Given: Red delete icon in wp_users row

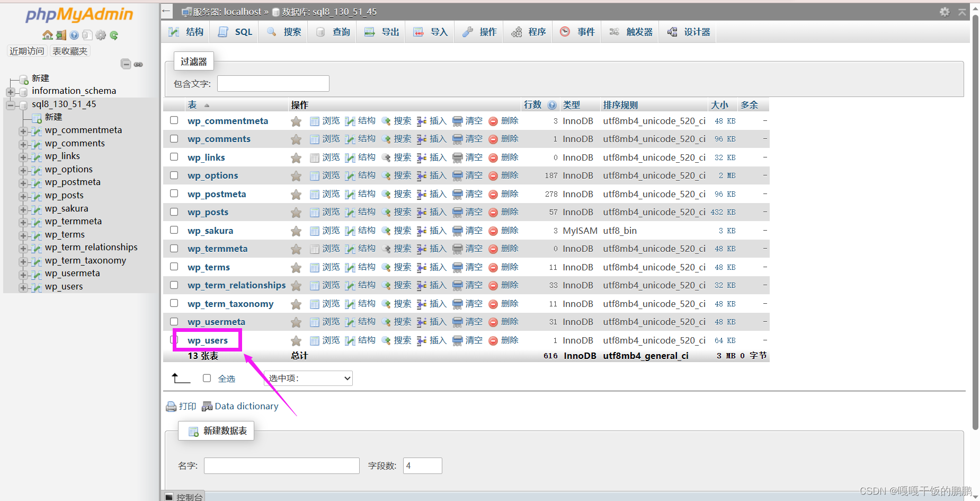Looking at the screenshot, I should pyautogui.click(x=493, y=341).
